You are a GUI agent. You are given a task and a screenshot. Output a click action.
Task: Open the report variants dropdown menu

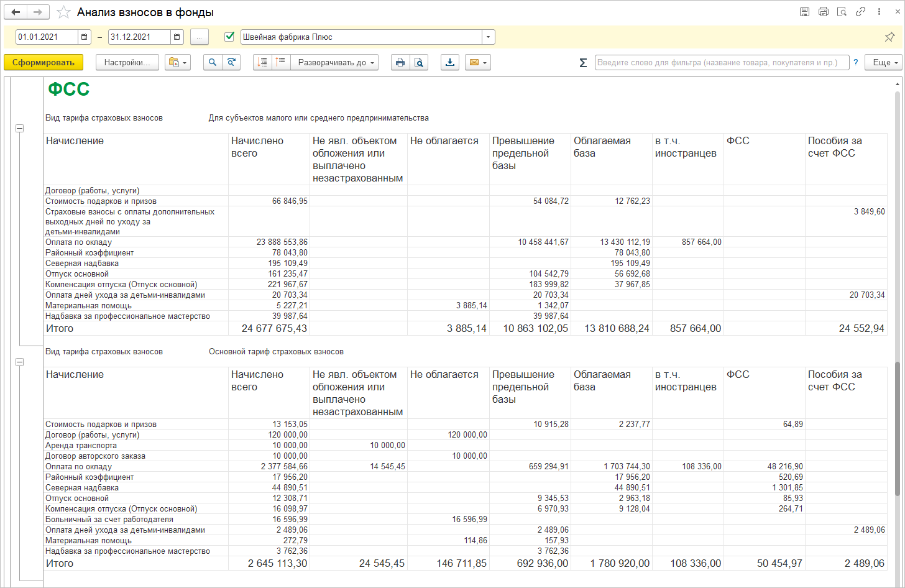point(178,62)
